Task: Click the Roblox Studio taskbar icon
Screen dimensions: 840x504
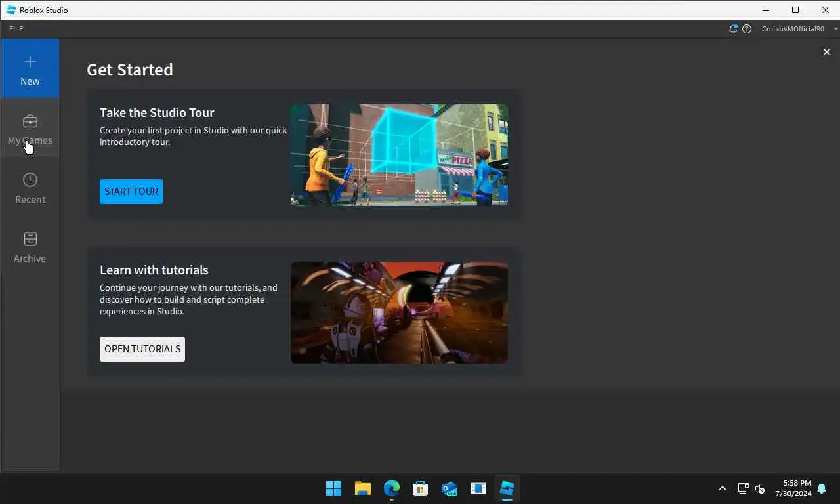Action: pos(507,488)
